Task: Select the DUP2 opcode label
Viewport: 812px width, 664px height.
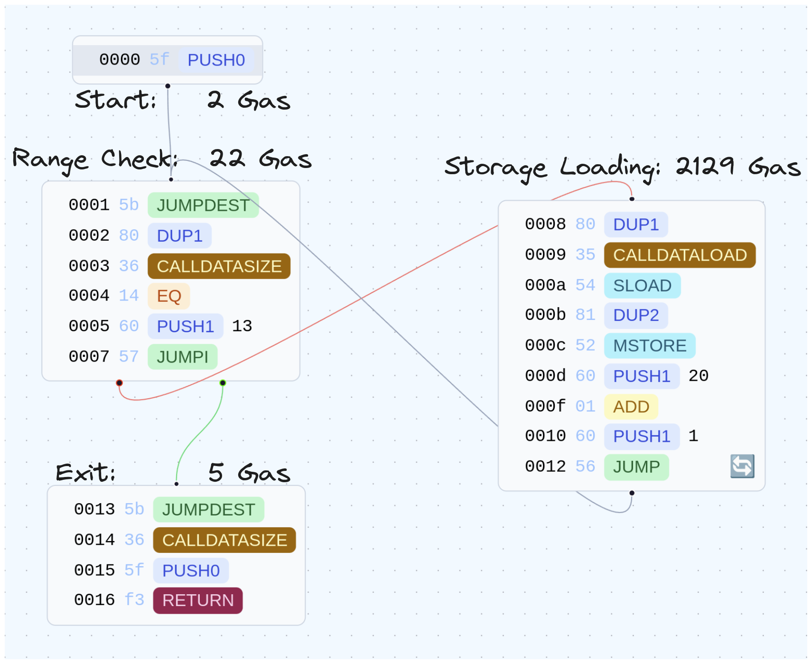Action: [x=636, y=315]
